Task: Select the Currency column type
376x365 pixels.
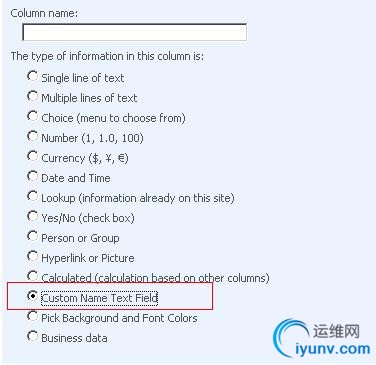Action: [x=32, y=156]
